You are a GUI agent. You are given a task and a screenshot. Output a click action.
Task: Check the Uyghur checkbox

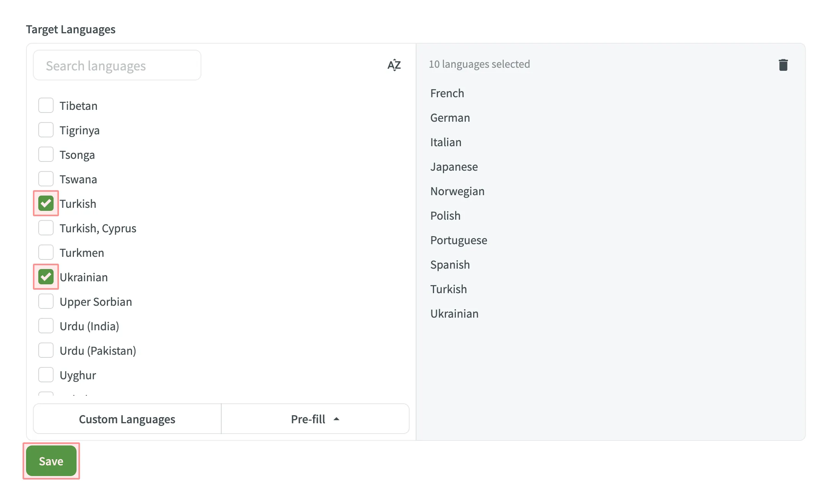46,375
